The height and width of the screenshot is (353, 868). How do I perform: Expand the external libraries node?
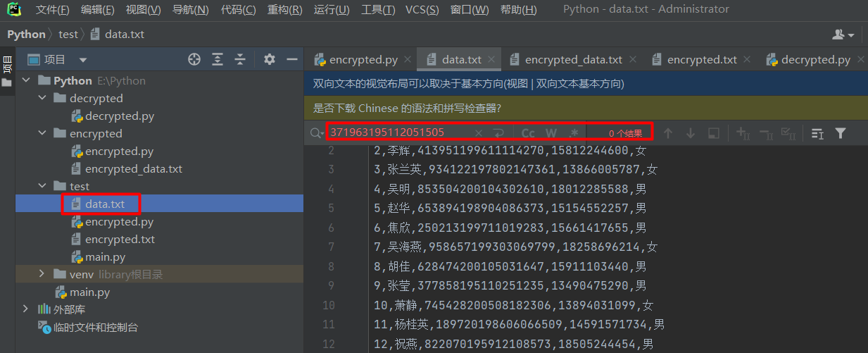26,309
